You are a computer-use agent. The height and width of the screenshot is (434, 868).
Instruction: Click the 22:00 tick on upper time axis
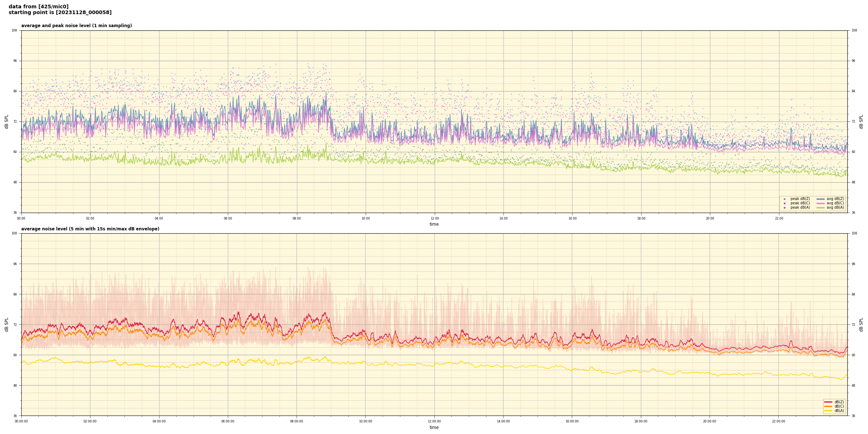779,218
